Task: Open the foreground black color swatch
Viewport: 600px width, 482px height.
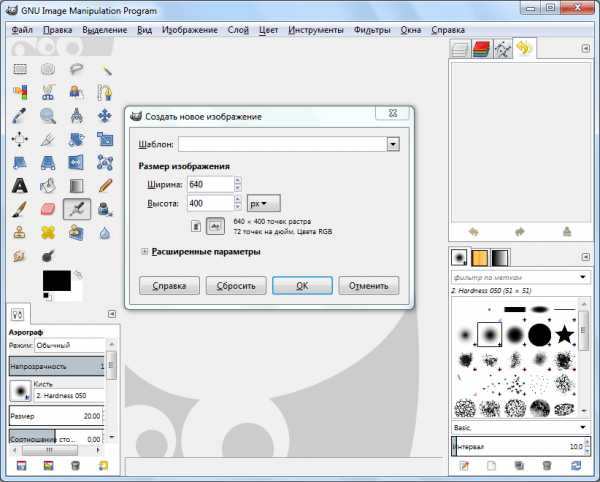Action: [x=57, y=281]
